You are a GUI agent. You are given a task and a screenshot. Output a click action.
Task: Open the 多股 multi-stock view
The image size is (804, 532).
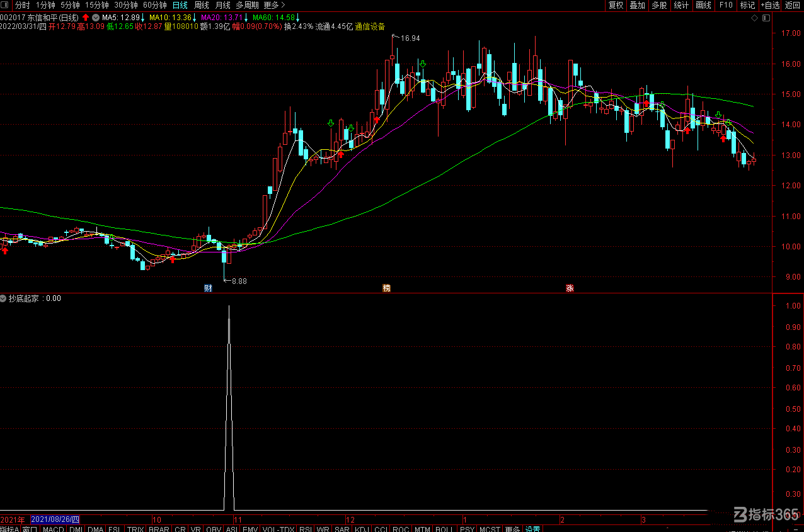coord(659,5)
